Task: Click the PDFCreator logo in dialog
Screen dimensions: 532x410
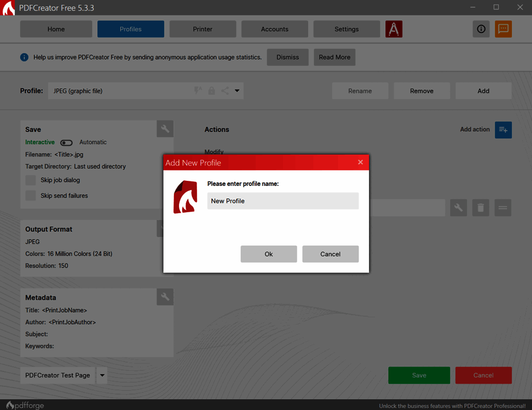Action: 185,197
